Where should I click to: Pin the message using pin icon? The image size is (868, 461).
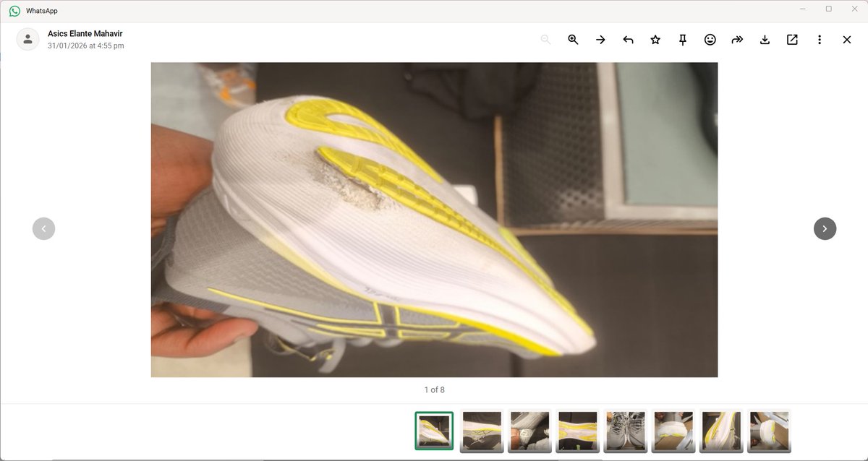point(683,40)
